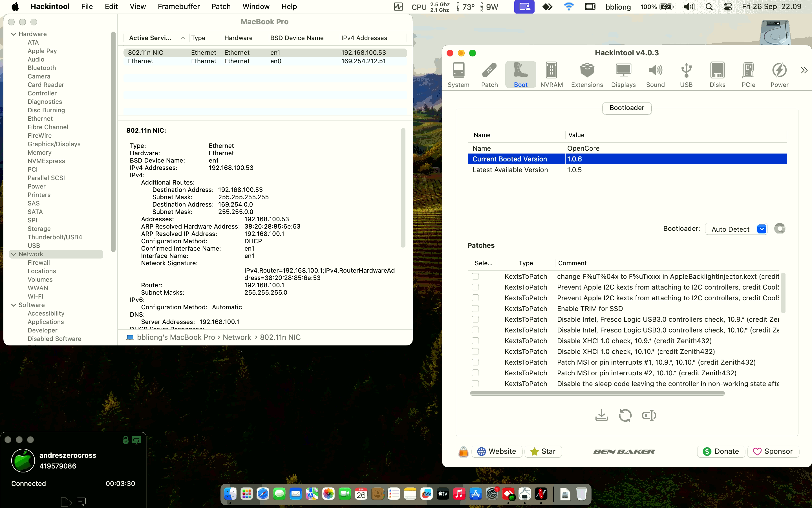Open the Patch toolbar icon in Hackintool
The width and height of the screenshot is (812, 508).
pyautogui.click(x=489, y=75)
